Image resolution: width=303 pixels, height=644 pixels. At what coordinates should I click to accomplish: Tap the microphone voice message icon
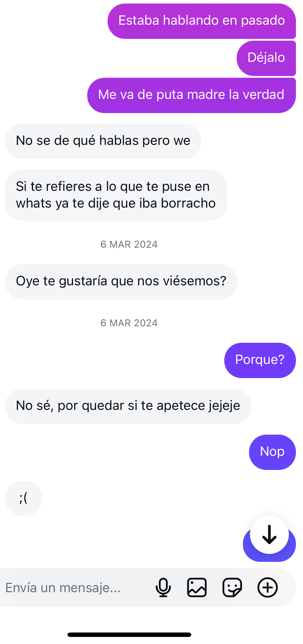(x=163, y=587)
